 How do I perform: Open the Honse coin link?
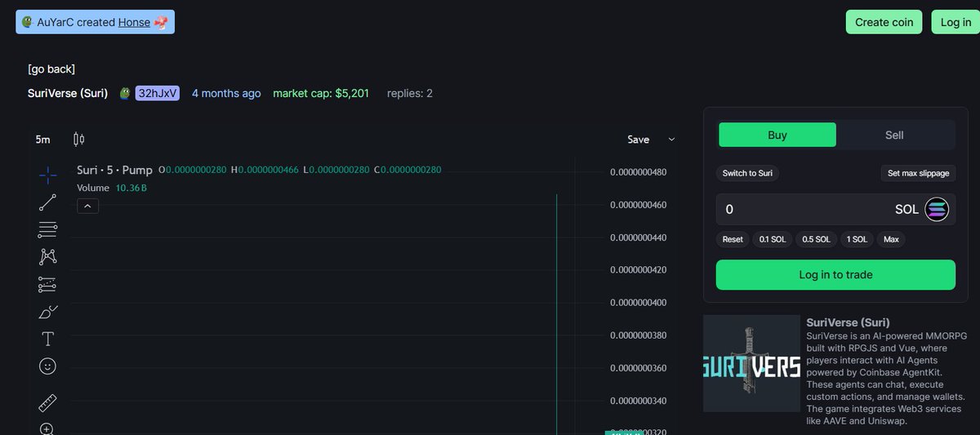coord(134,22)
